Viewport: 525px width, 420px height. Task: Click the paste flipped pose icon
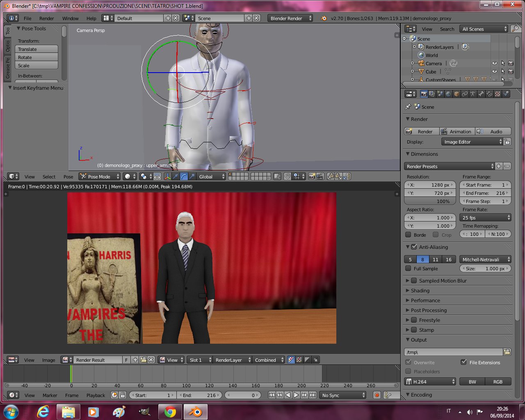[x=347, y=176]
